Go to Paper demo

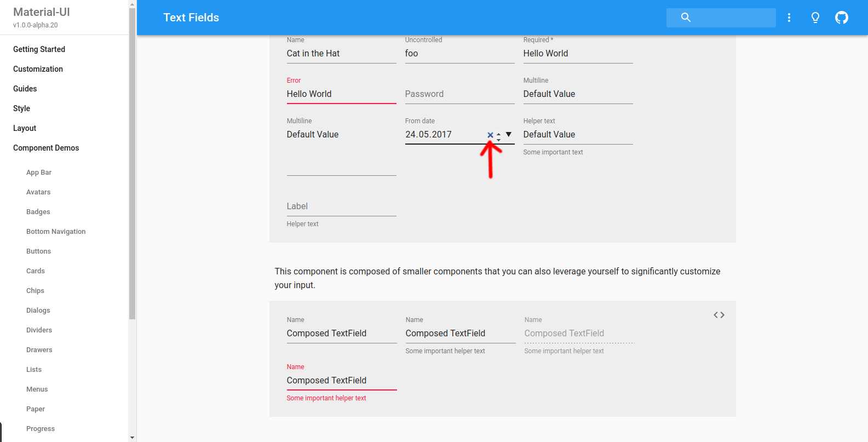coord(36,409)
